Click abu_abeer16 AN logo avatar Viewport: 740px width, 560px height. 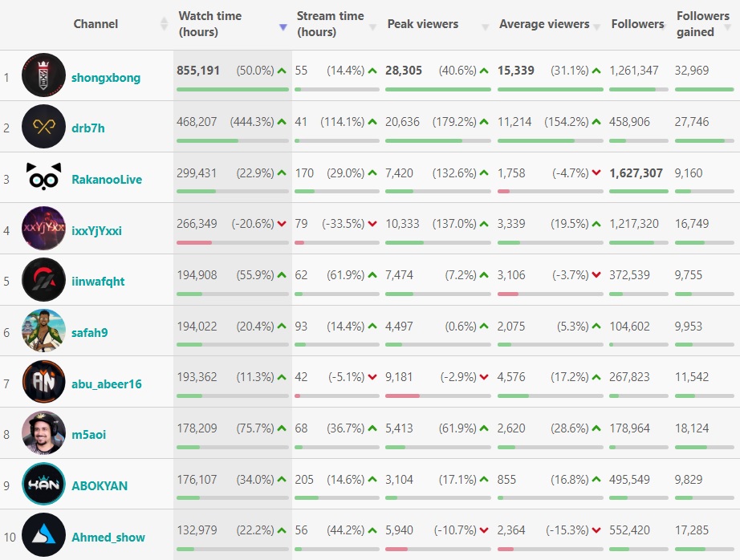tap(43, 382)
